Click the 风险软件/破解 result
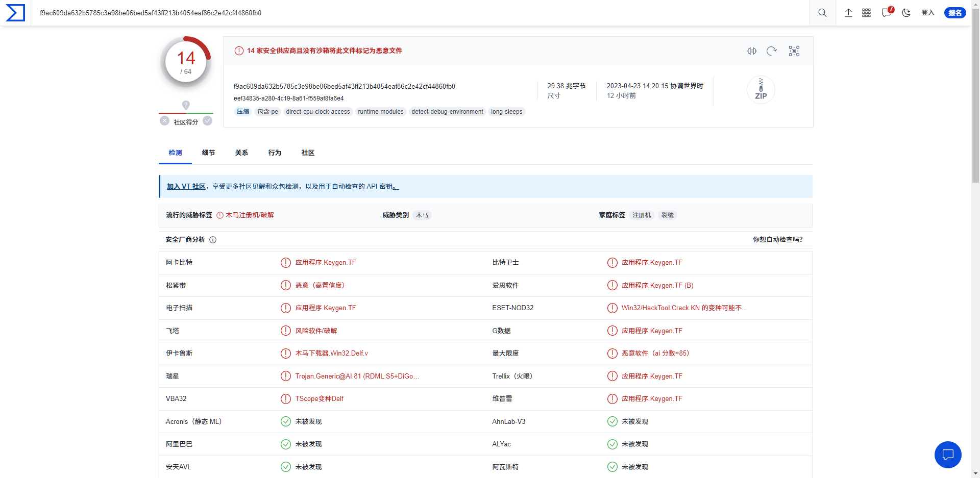The image size is (980, 478). [316, 331]
